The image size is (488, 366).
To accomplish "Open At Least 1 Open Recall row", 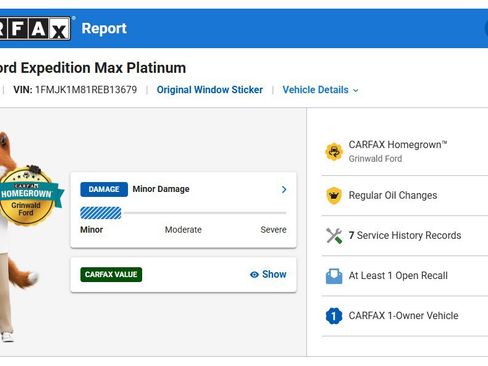I will click(x=405, y=276).
